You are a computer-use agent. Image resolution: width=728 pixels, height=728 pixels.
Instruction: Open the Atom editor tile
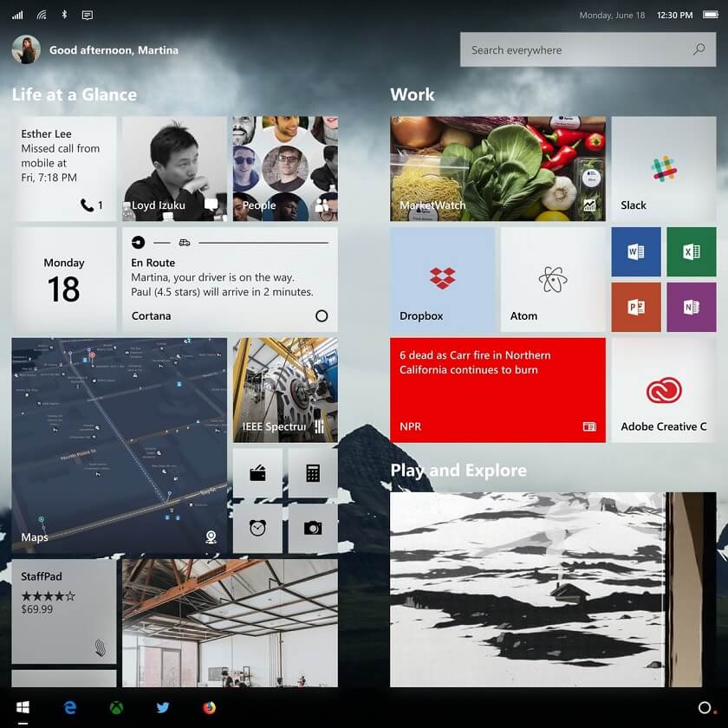pos(553,279)
